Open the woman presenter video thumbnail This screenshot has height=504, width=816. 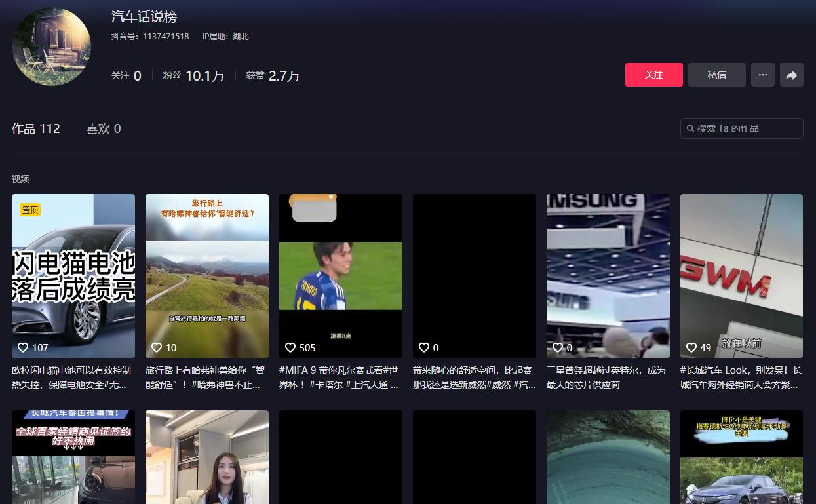tap(207, 457)
